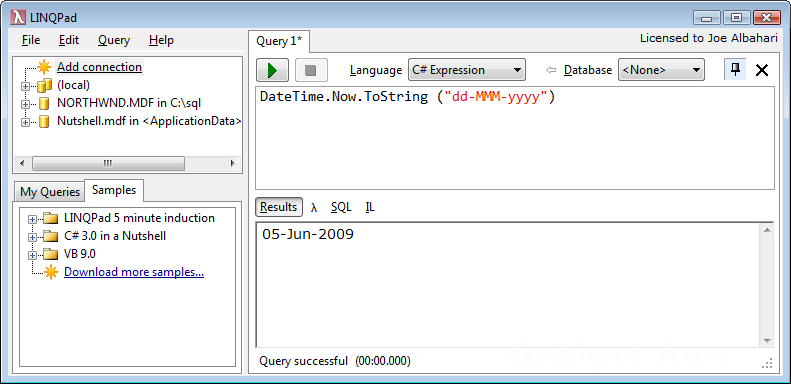This screenshot has width=791, height=384.
Task: Click the results pane scroll up arrow
Action: (x=767, y=231)
